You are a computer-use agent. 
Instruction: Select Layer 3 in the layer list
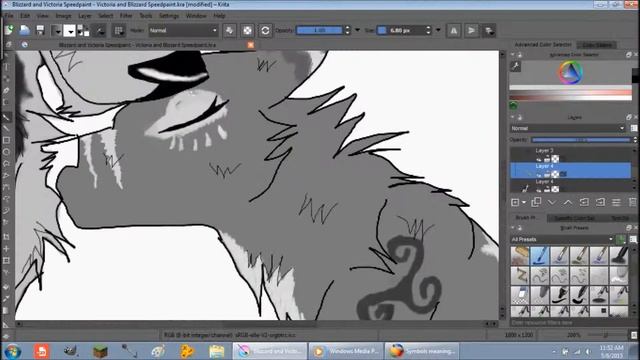571,155
